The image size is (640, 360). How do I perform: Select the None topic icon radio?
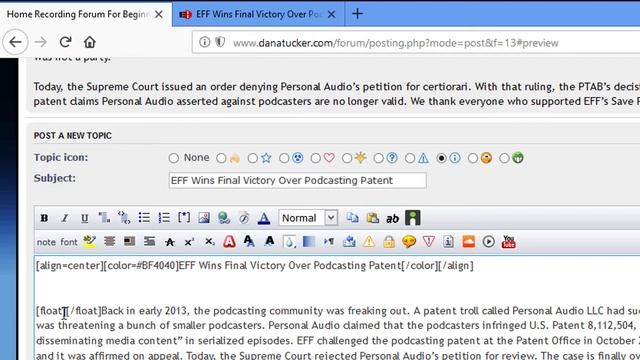[173, 158]
